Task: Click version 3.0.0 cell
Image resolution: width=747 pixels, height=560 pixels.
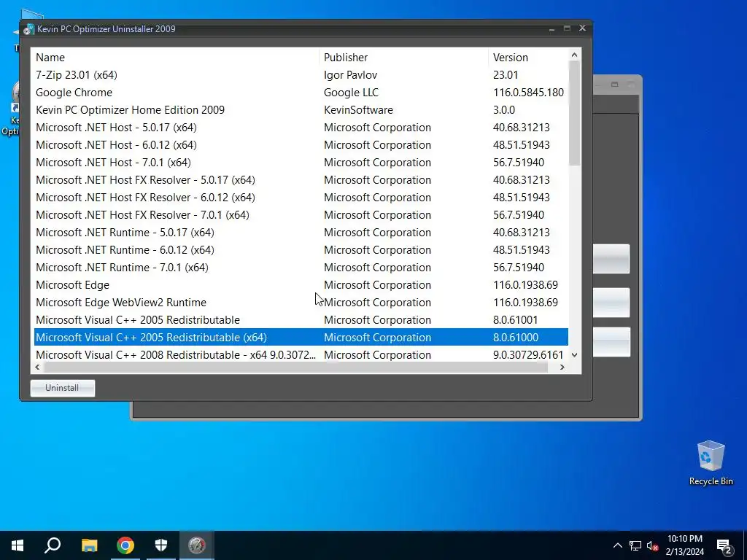Action: click(x=504, y=110)
